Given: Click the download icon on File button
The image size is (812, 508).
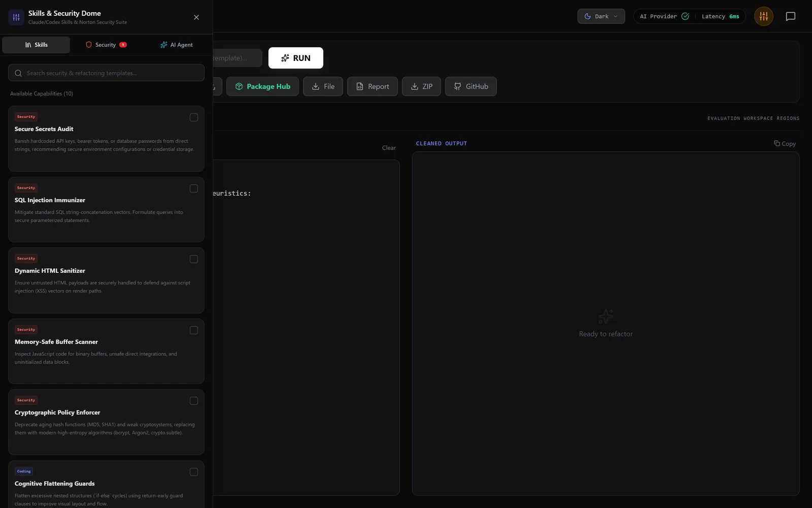Looking at the screenshot, I should point(316,86).
